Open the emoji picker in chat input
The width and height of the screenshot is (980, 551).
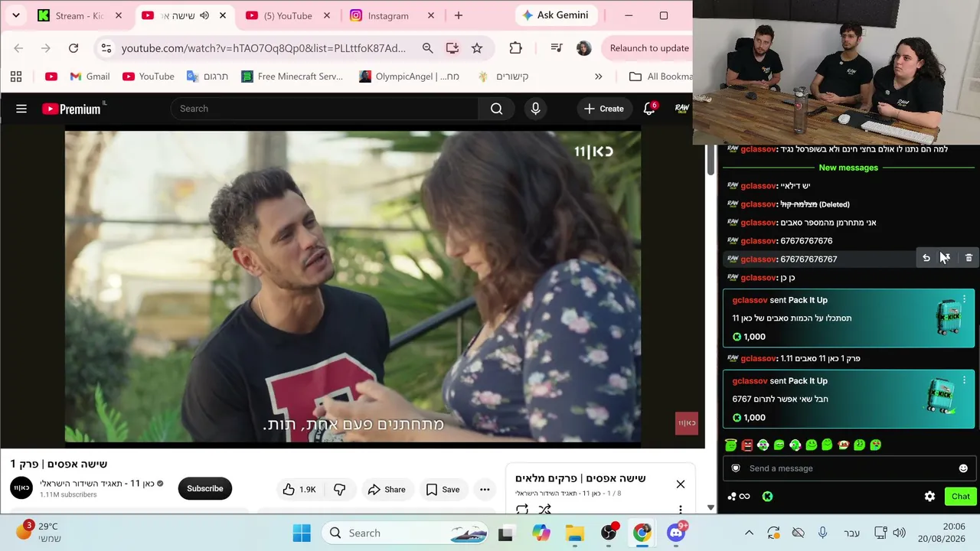[x=963, y=468]
